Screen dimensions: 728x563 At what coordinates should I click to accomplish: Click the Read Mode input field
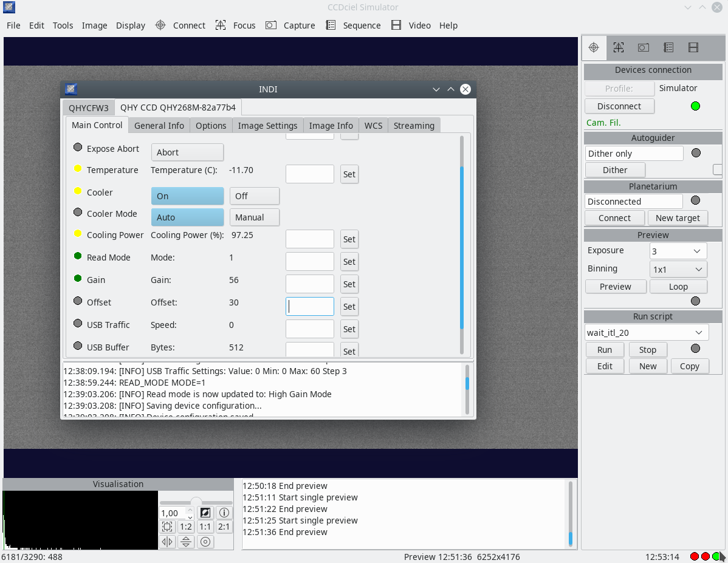[310, 261]
